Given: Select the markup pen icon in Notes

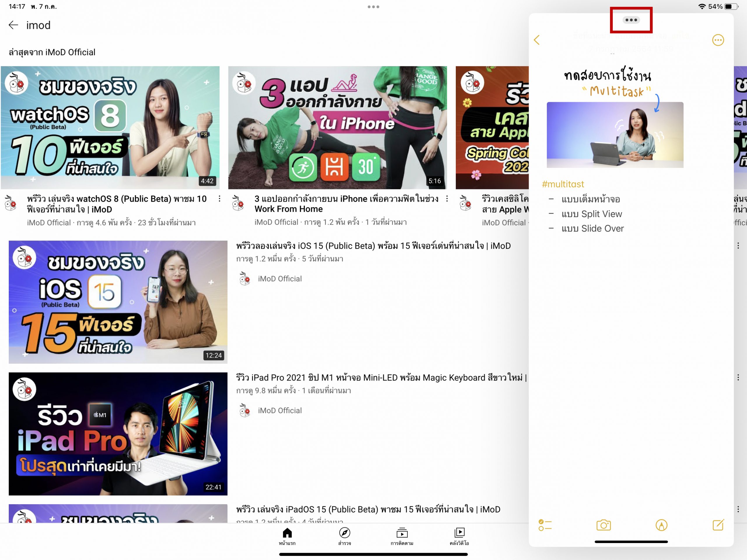Looking at the screenshot, I should coord(661,525).
